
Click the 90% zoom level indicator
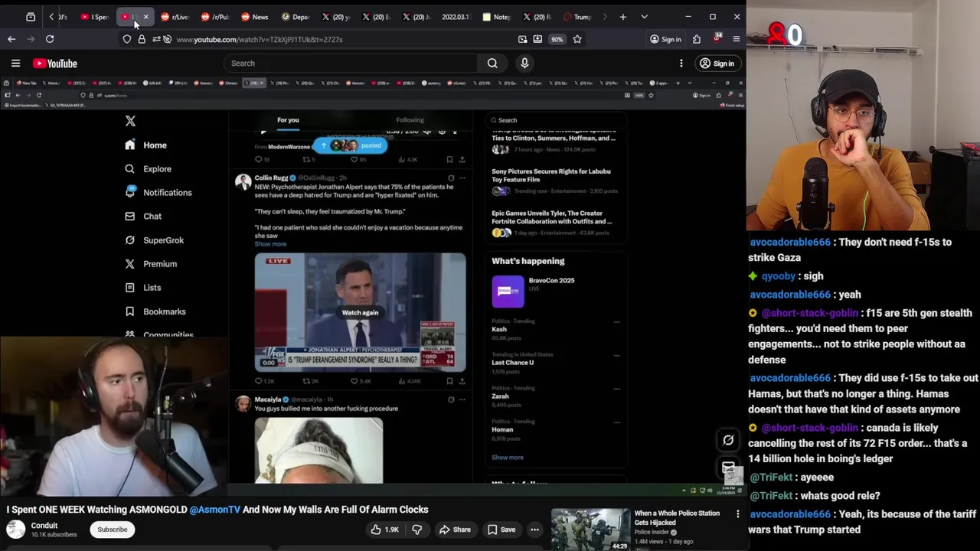click(x=557, y=39)
